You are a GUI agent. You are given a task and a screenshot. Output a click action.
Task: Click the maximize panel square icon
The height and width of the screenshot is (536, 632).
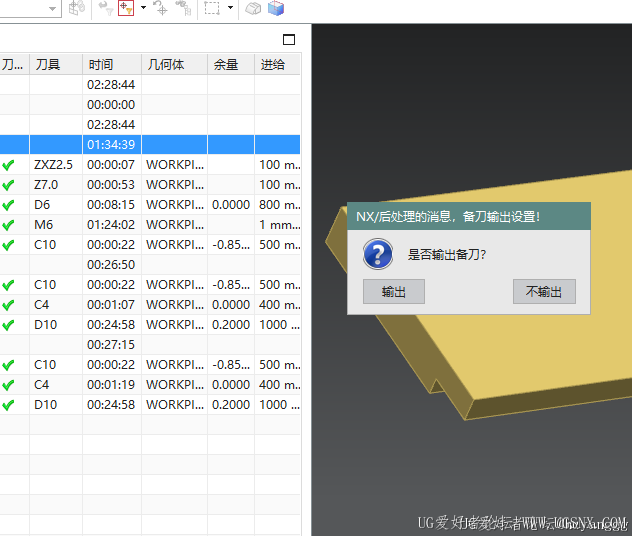tap(289, 40)
